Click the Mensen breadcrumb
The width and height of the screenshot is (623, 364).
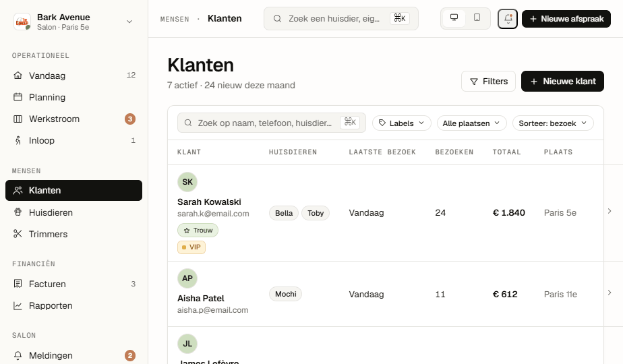[175, 19]
